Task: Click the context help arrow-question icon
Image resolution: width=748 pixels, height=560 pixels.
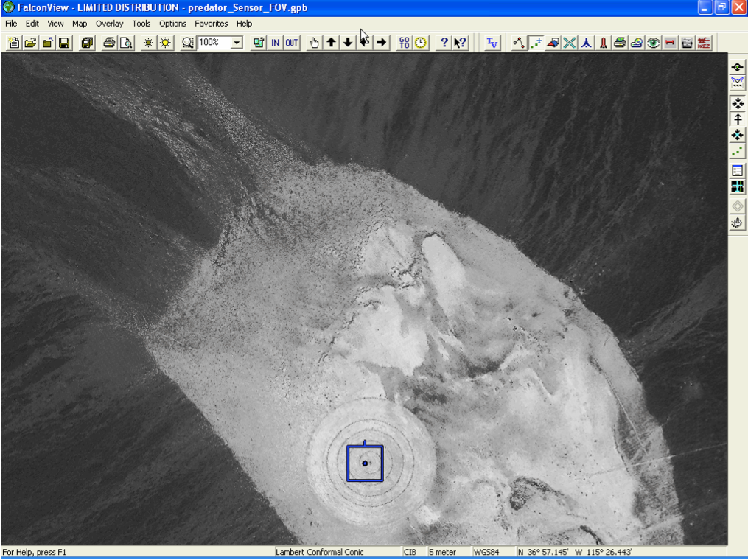Action: (x=461, y=43)
